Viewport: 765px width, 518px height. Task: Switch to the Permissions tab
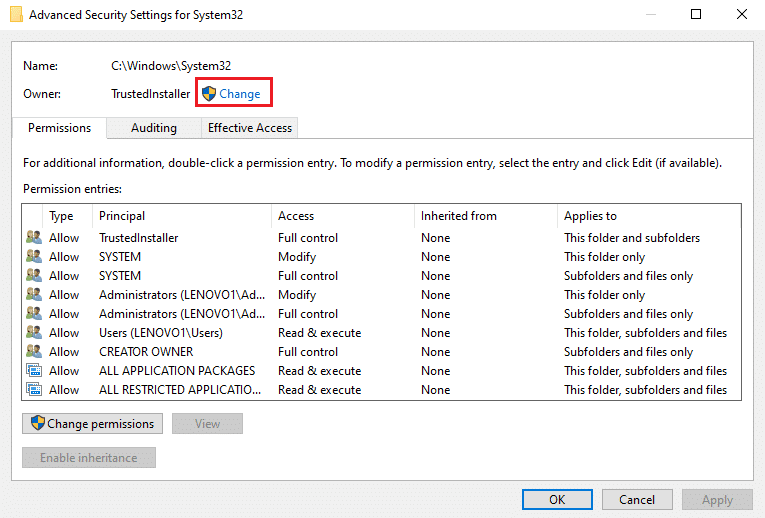pyautogui.click(x=59, y=128)
